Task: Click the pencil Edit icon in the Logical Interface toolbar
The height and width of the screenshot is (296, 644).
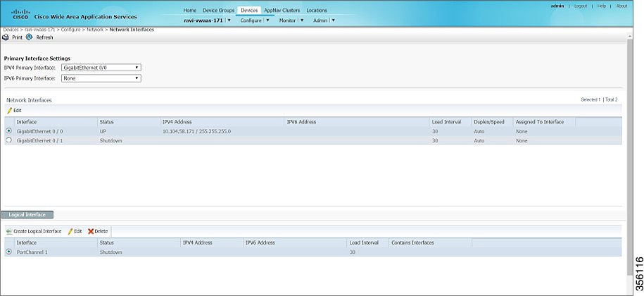Action: pos(70,231)
